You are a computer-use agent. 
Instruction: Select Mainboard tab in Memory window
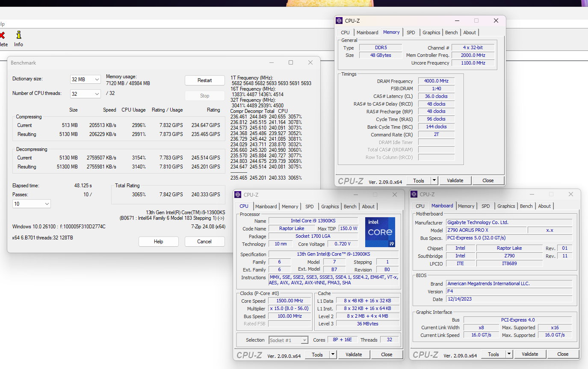coord(367,32)
